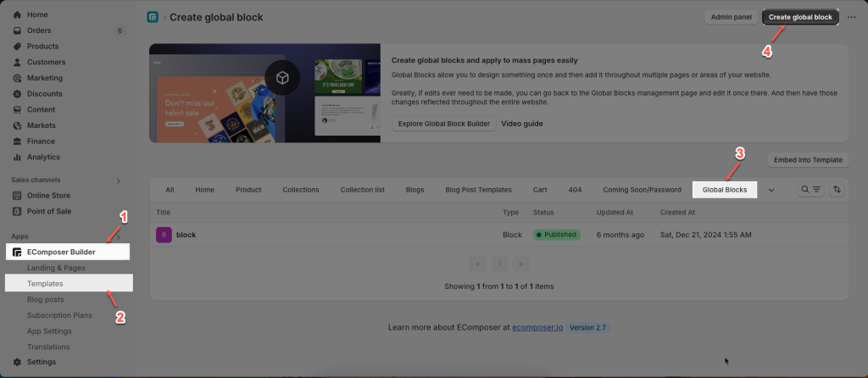Open Blog posts in the sidebar
Image resolution: width=868 pixels, height=378 pixels.
(x=46, y=299)
